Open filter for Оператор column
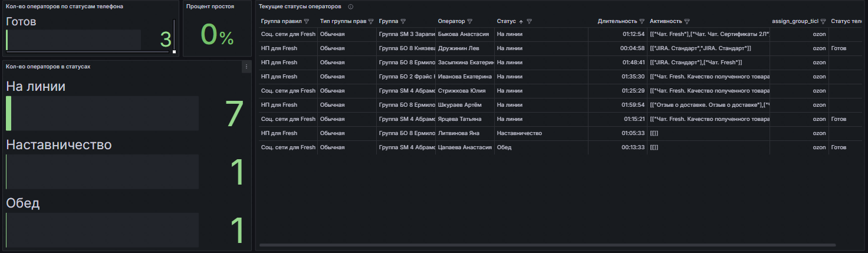 (470, 21)
